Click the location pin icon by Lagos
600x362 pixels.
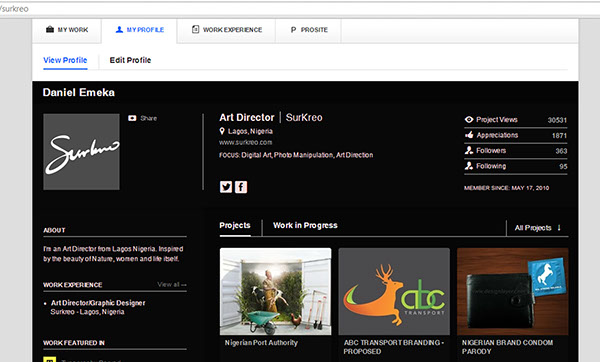222,131
